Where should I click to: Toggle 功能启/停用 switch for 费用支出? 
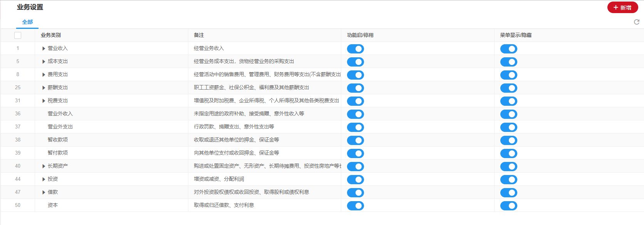point(356,75)
